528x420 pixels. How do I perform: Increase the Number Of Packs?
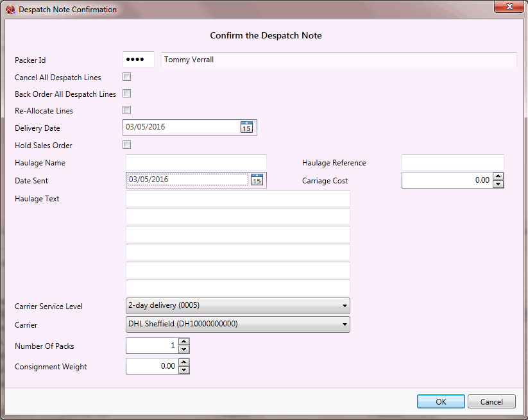point(183,342)
